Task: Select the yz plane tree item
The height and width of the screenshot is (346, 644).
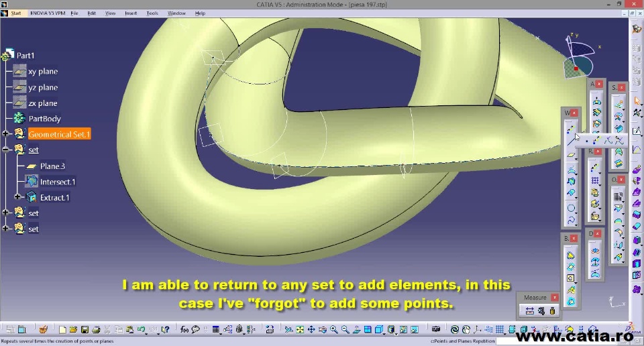Action: point(43,87)
